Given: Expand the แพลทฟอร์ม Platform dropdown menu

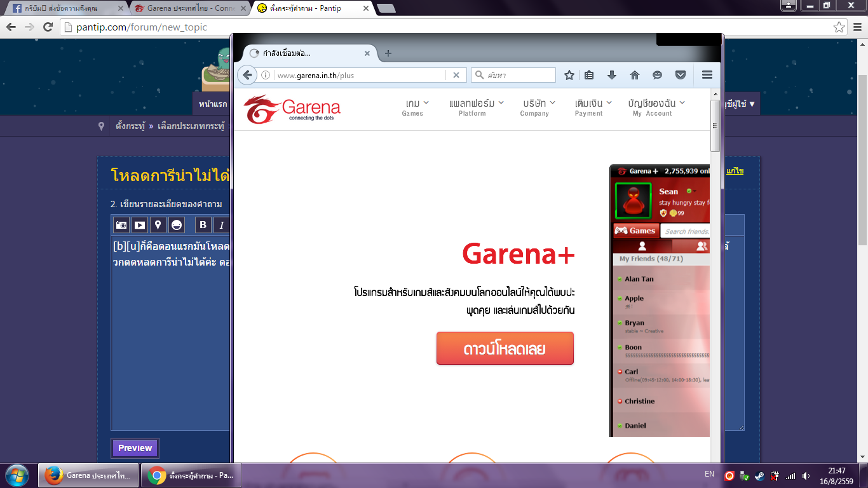Looking at the screenshot, I should 476,107.
